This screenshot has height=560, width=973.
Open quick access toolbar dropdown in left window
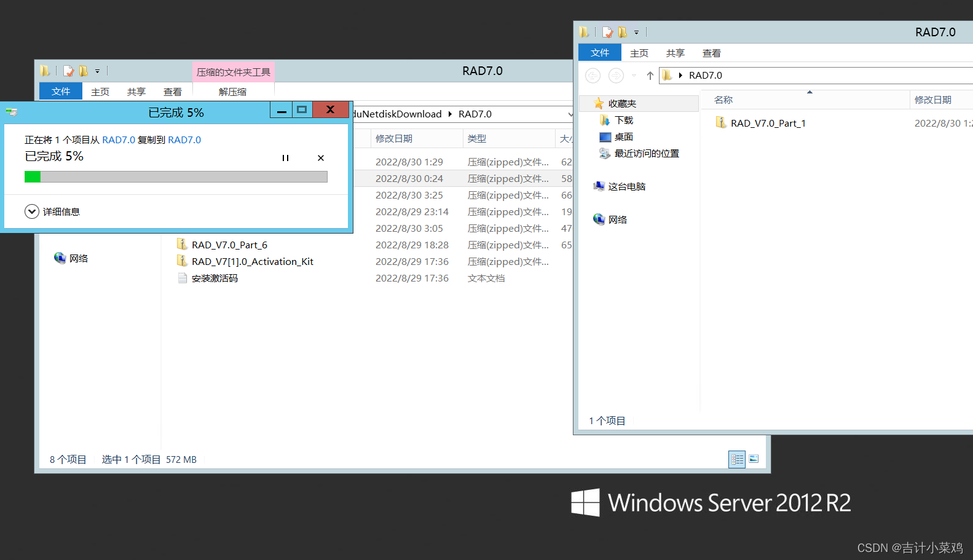click(x=97, y=71)
